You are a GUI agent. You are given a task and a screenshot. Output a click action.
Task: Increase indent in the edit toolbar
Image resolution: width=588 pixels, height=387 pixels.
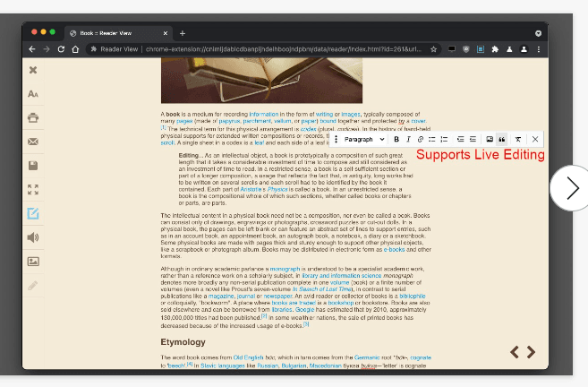coord(473,139)
